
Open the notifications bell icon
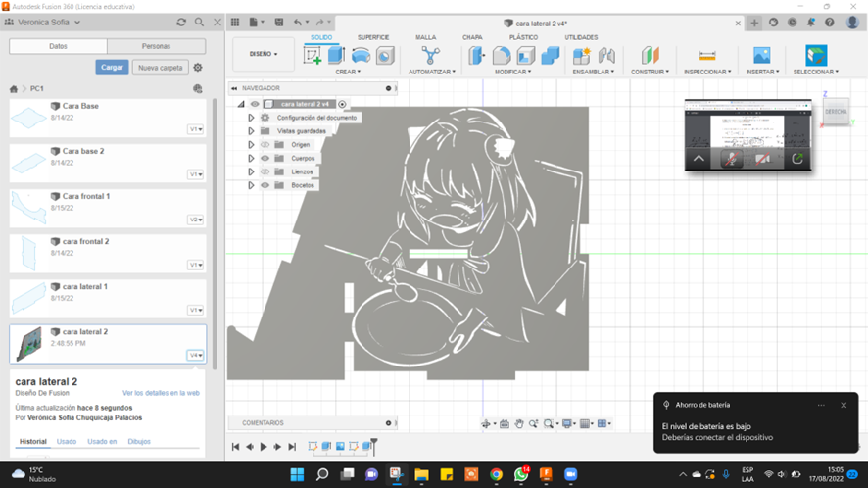(811, 23)
